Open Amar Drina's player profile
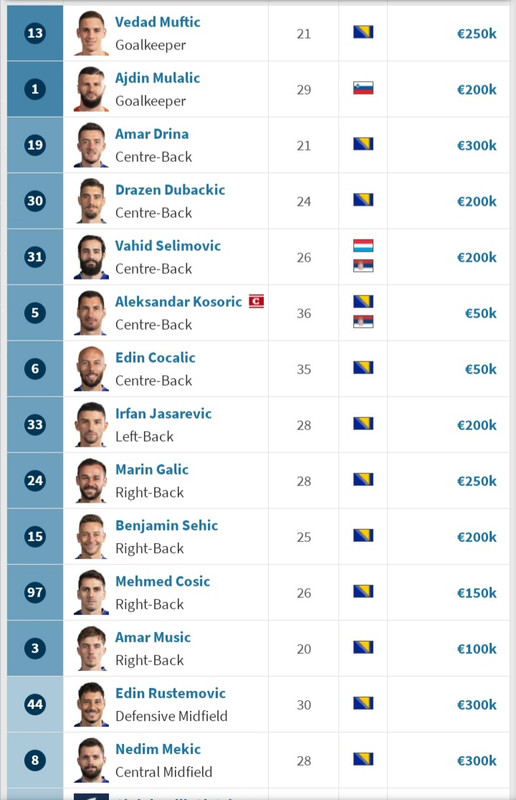Viewport: 516px width, 800px height. (152, 134)
